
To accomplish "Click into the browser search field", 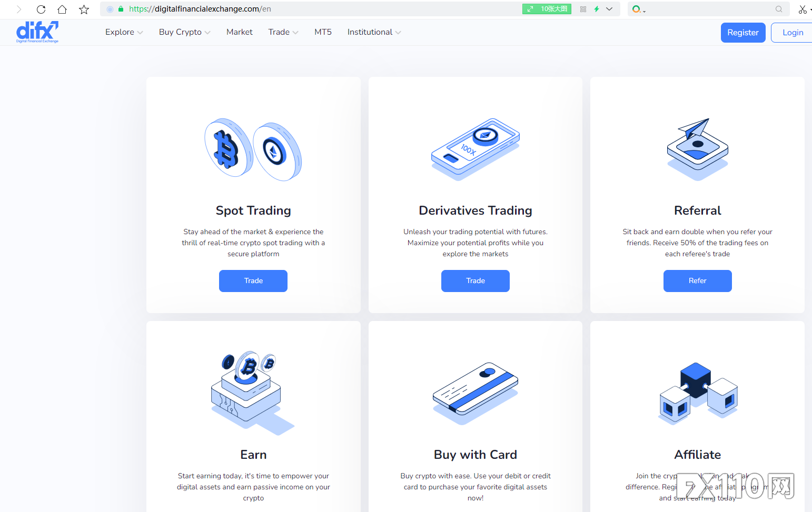I will point(709,9).
